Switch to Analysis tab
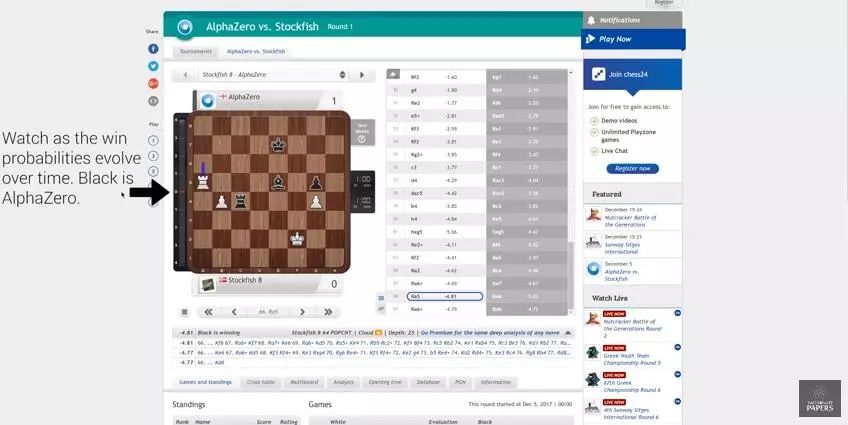This screenshot has width=848, height=425. [343, 382]
